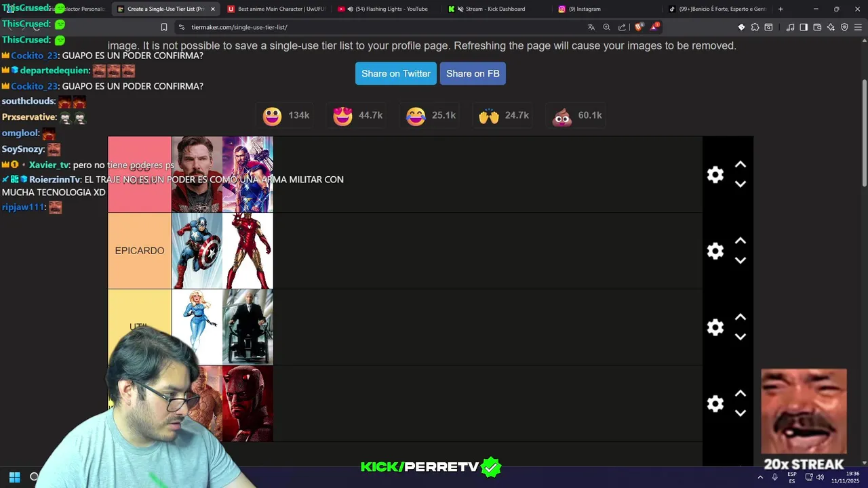
Task: Bookmark this page icon
Action: point(163,27)
